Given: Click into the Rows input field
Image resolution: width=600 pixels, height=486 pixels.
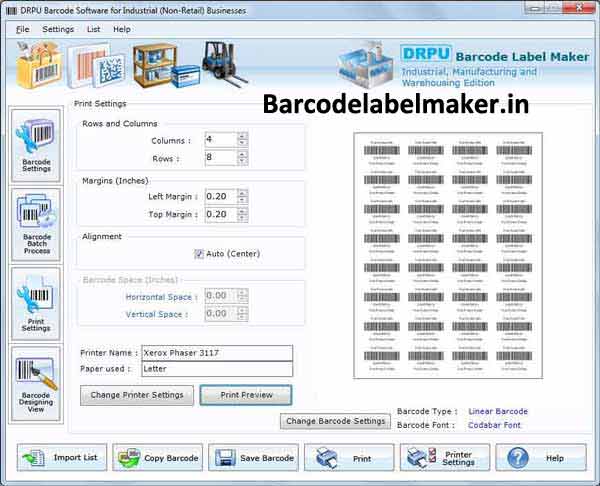Looking at the screenshot, I should [x=221, y=158].
